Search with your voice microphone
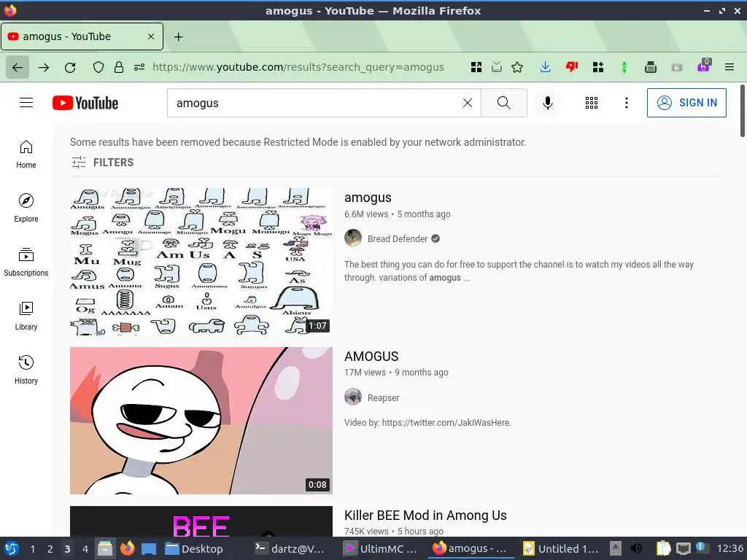The width and height of the screenshot is (747, 560). point(548,103)
